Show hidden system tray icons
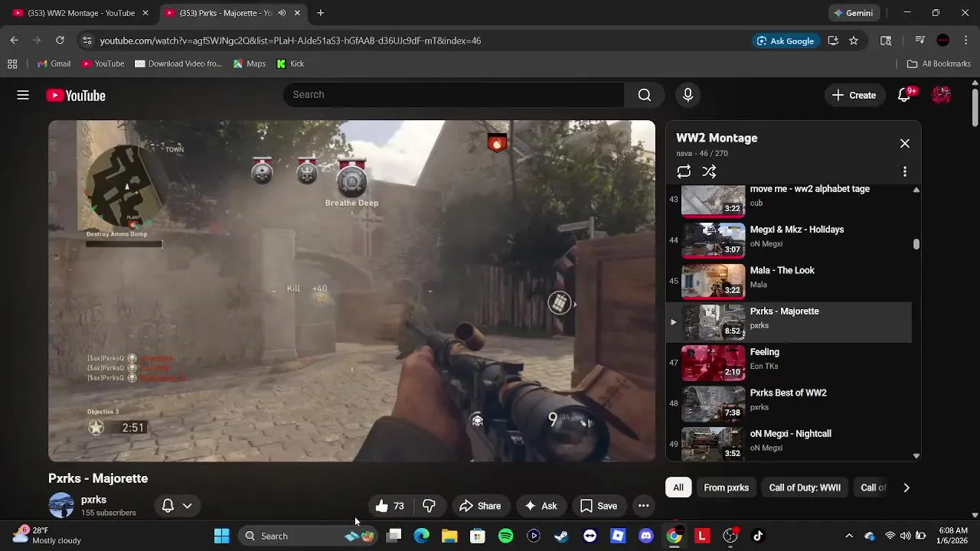This screenshot has height=551, width=980. point(848,536)
